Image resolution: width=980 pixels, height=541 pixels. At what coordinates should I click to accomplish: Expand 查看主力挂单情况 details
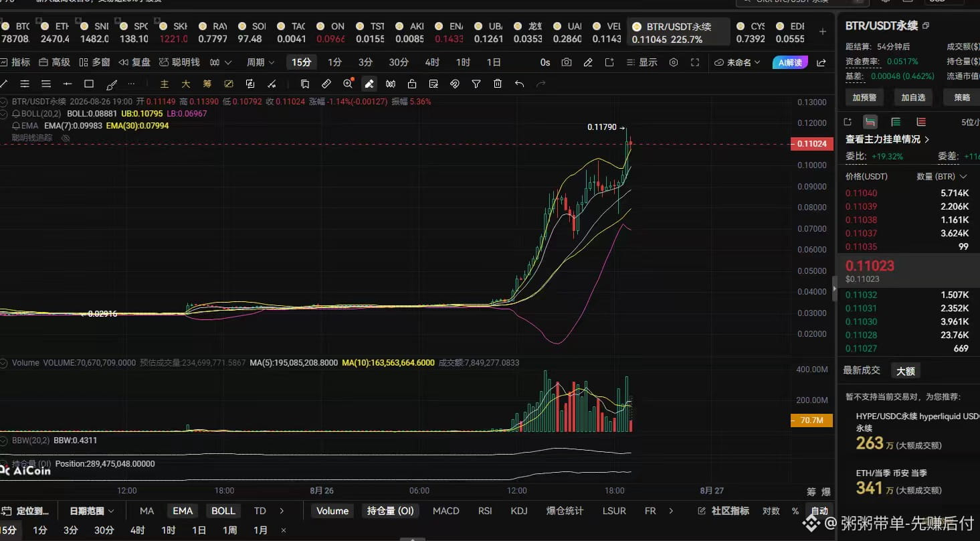pos(888,139)
